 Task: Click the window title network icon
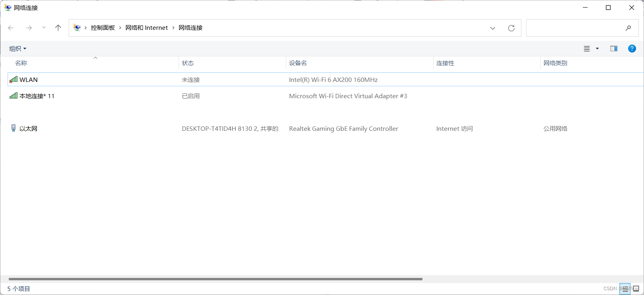[8, 8]
